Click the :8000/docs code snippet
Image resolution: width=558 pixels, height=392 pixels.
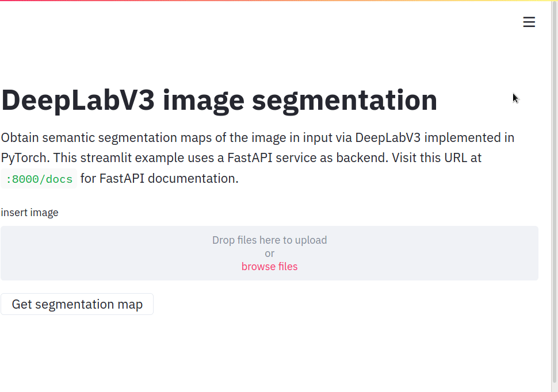39,179
